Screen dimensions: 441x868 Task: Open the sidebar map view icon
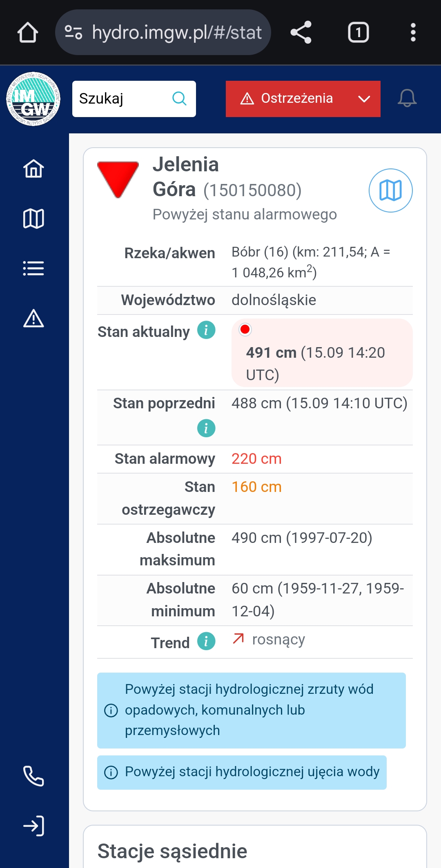pyautogui.click(x=33, y=219)
